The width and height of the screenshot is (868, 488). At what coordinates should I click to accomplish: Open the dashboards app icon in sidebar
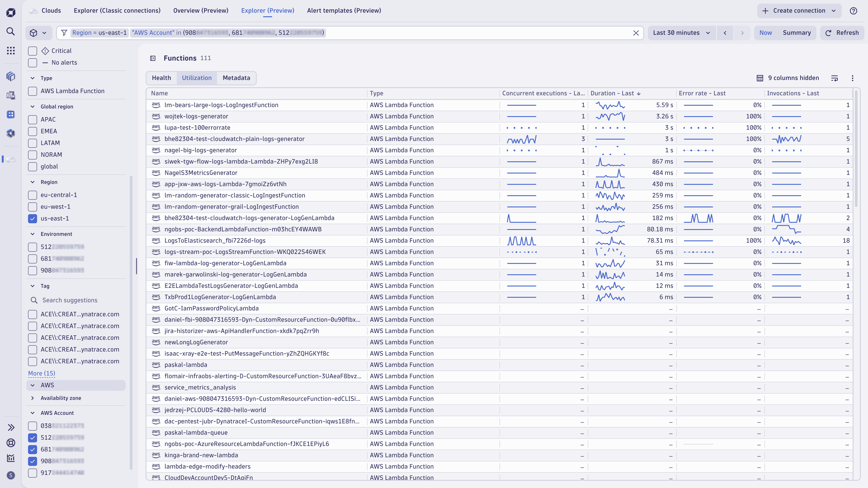(11, 96)
